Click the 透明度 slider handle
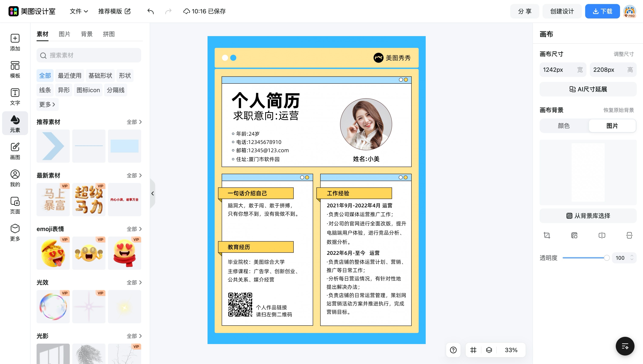 606,258
